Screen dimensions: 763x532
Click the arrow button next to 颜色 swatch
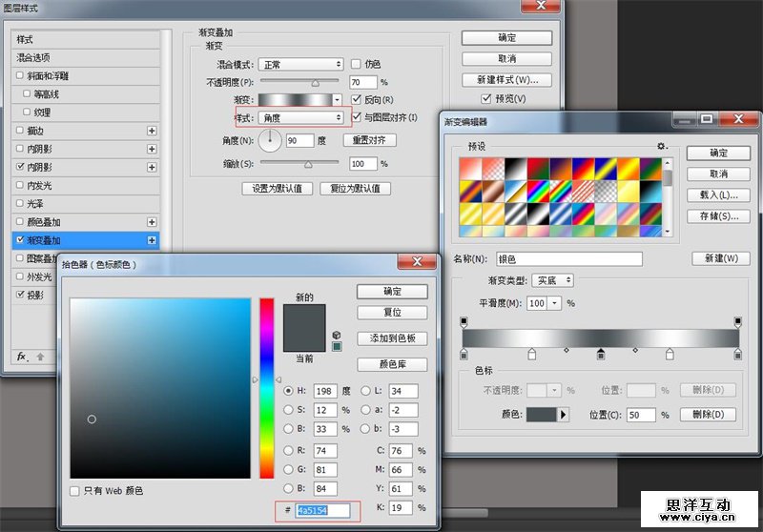[x=563, y=415]
